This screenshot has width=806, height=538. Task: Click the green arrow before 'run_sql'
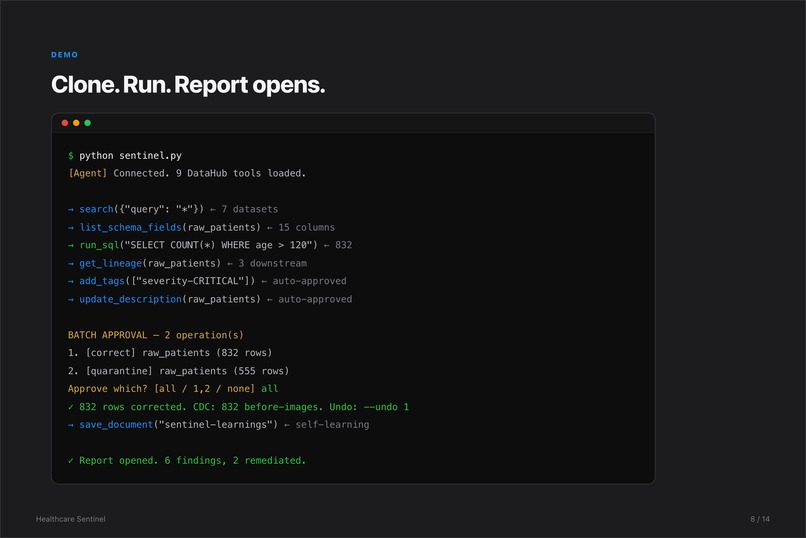click(x=71, y=245)
